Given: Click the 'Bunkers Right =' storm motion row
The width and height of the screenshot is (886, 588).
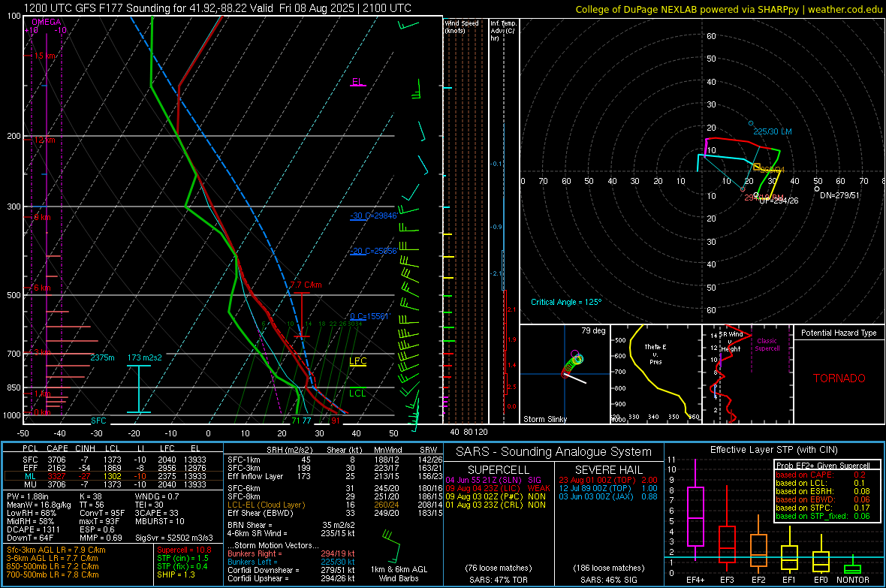Looking at the screenshot, I should (x=291, y=553).
